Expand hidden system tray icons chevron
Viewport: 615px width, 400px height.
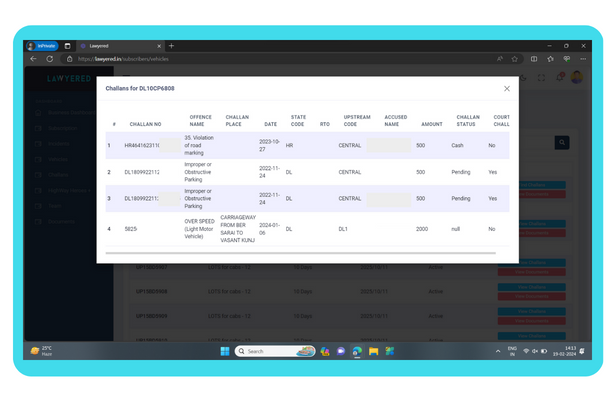[x=498, y=351]
